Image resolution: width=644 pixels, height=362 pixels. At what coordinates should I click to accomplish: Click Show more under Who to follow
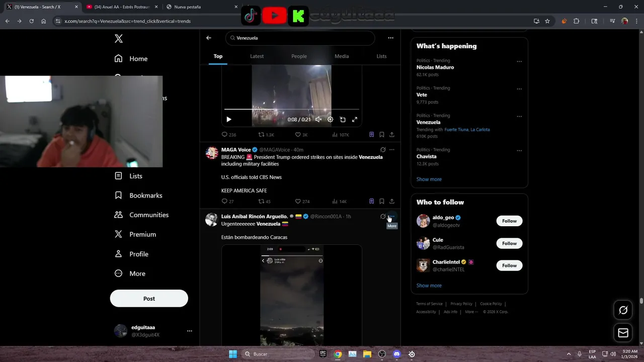point(429,286)
